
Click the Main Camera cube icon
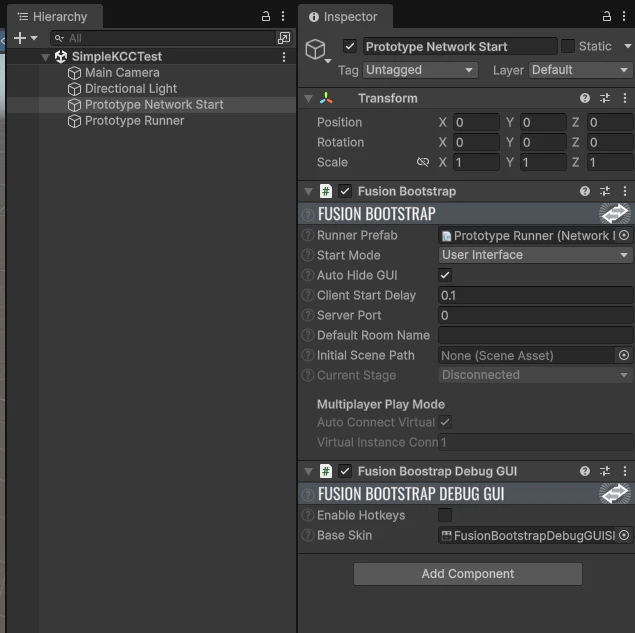pyautogui.click(x=74, y=73)
